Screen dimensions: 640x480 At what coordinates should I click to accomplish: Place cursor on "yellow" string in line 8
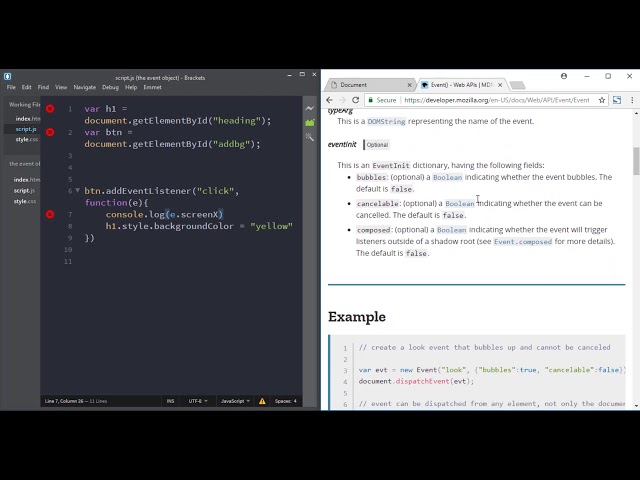click(271, 226)
